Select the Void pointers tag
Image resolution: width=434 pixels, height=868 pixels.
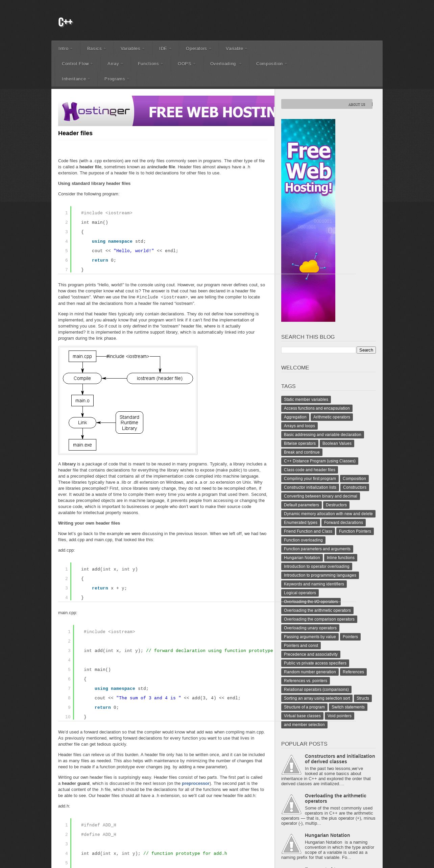click(x=339, y=716)
